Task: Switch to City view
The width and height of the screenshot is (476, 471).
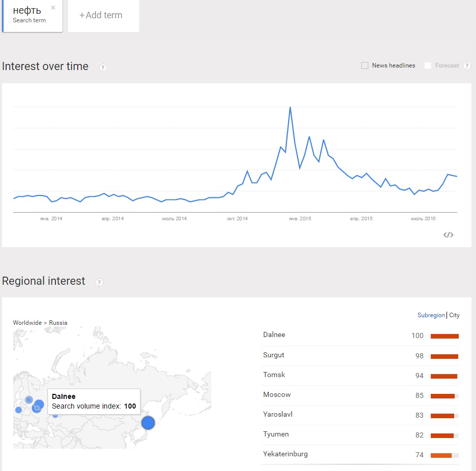Action: [454, 315]
